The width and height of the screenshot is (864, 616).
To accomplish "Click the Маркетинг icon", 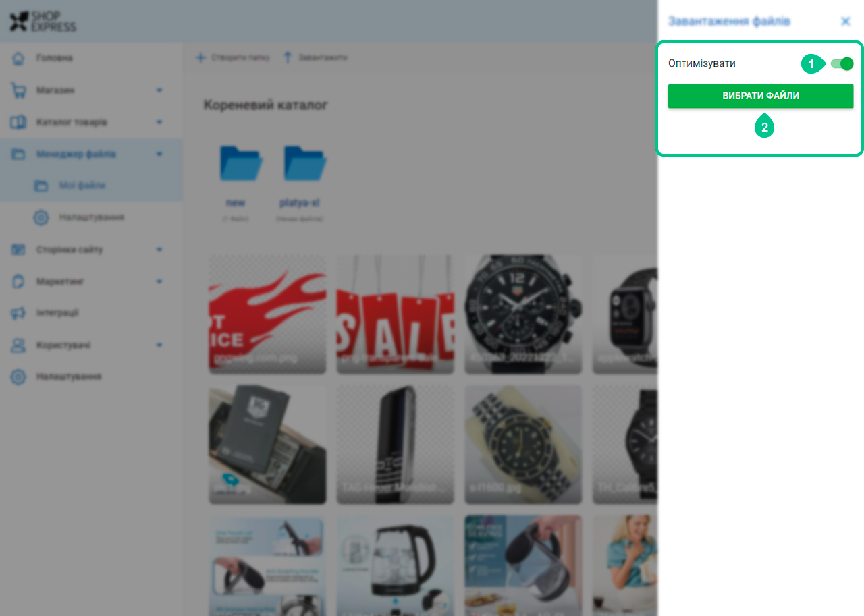I will click(x=18, y=281).
